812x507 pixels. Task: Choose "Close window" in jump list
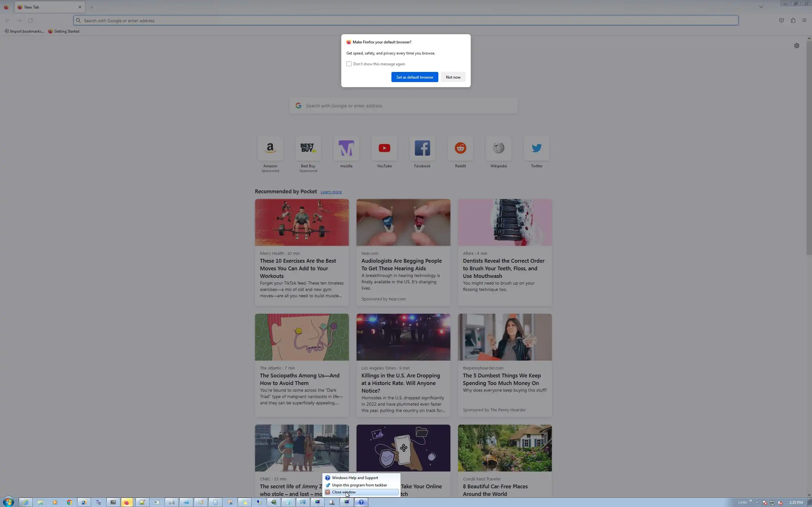point(344,492)
